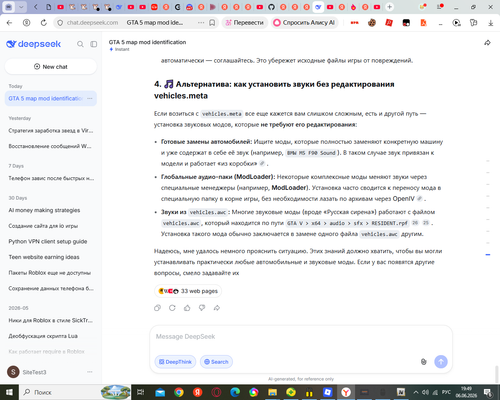
Task: Open the SiteTest3 account menu dots
Action: pyautogui.click(x=90, y=372)
